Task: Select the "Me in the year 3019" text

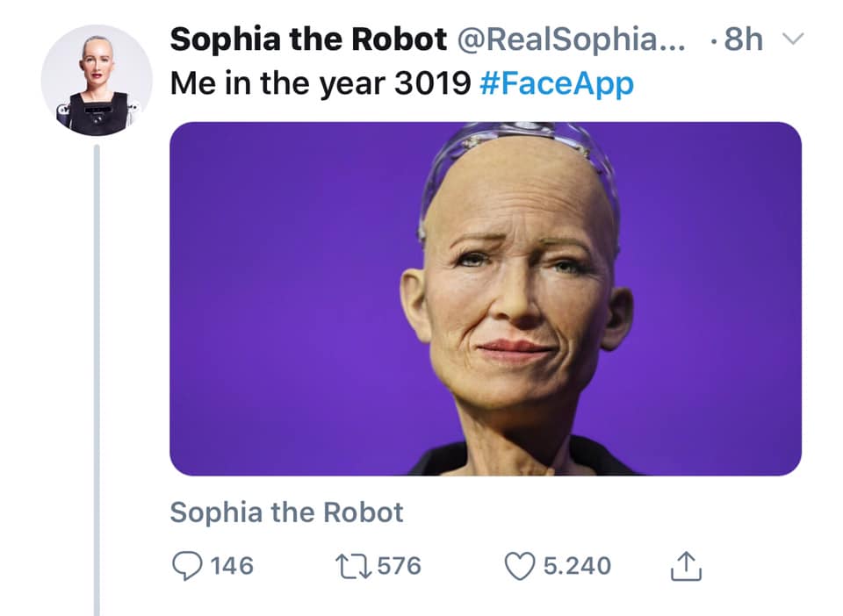Action: click(x=322, y=84)
